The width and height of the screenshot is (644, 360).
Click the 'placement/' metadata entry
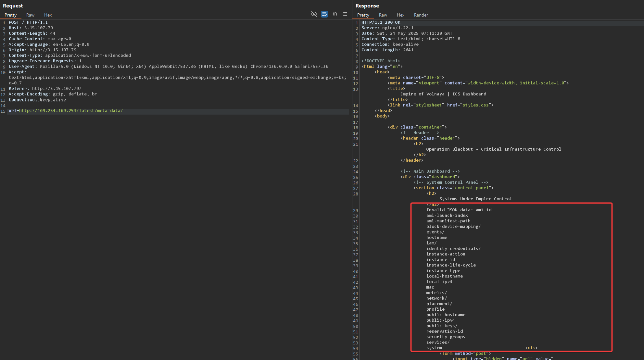coord(439,304)
